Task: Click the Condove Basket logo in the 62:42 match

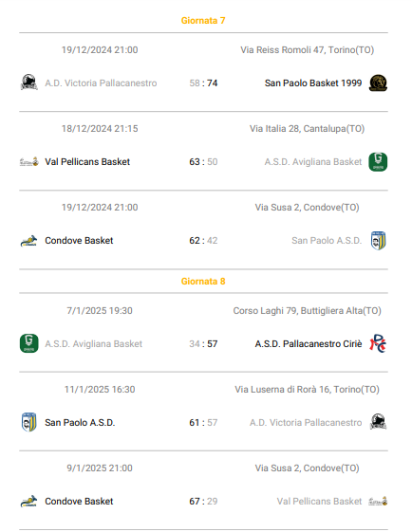Action: [28, 241]
